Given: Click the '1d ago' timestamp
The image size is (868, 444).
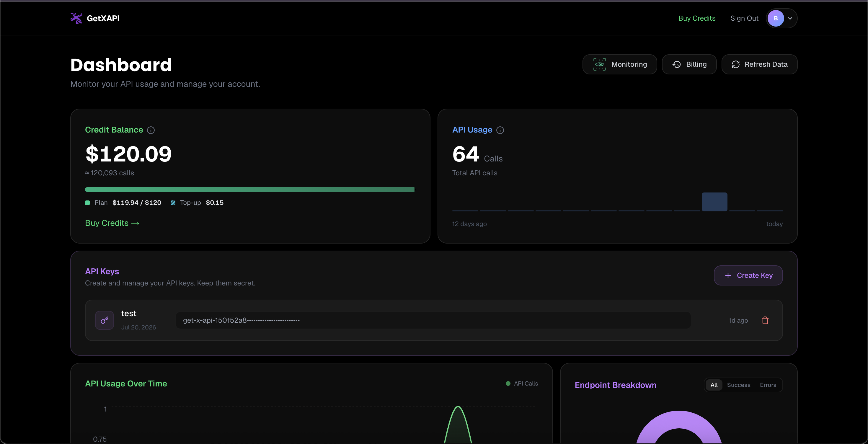Looking at the screenshot, I should click(x=738, y=320).
